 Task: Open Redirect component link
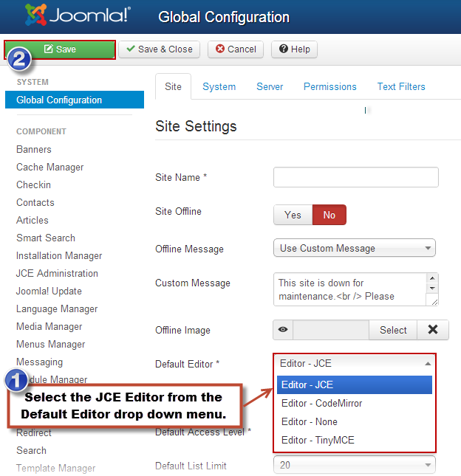pos(34,432)
